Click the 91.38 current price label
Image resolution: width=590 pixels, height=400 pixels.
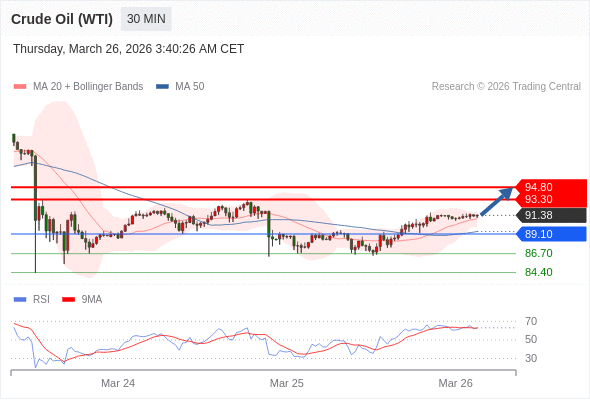coord(551,215)
